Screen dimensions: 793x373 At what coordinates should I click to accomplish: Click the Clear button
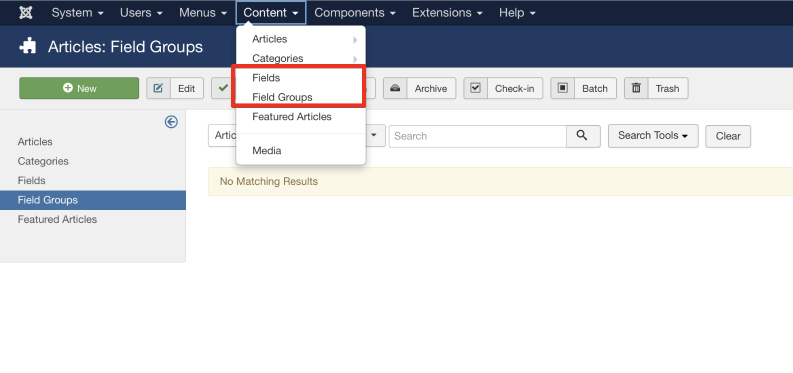pos(728,136)
